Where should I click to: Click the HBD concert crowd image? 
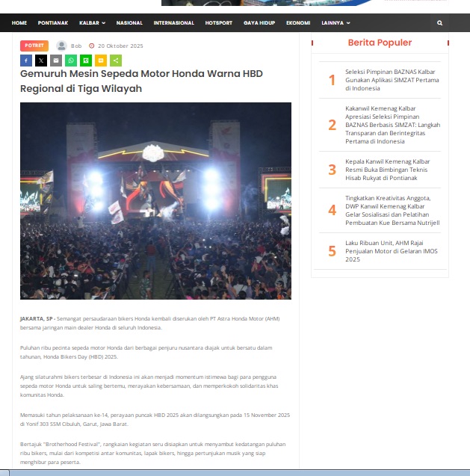click(x=155, y=200)
